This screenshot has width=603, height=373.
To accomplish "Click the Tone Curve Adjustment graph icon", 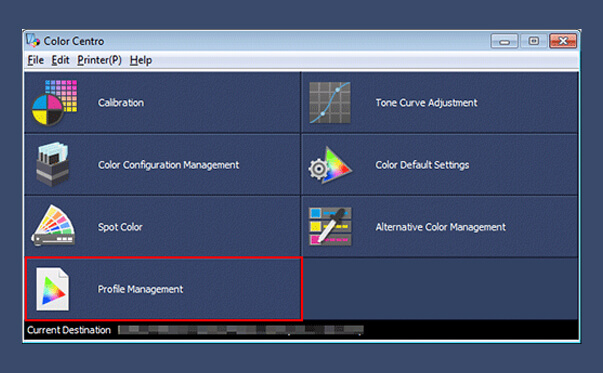I will 330,103.
